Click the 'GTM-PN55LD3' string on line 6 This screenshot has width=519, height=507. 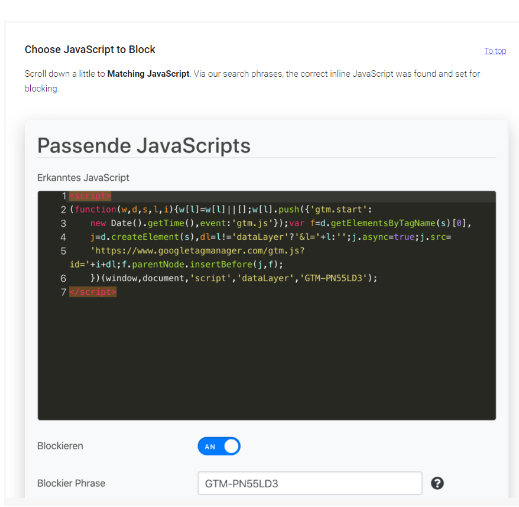pos(333,278)
